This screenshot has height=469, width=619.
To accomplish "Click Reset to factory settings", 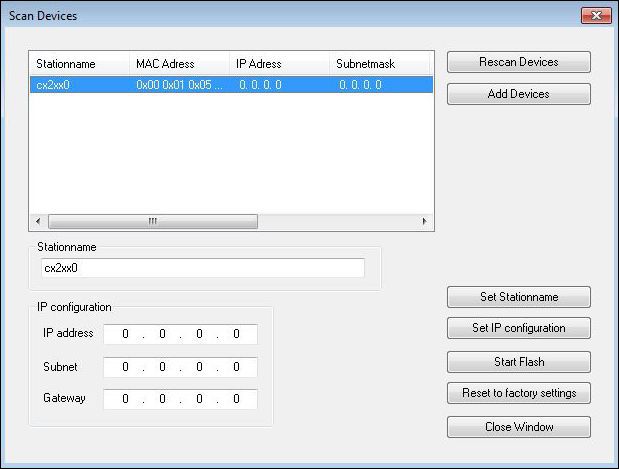I will (519, 393).
